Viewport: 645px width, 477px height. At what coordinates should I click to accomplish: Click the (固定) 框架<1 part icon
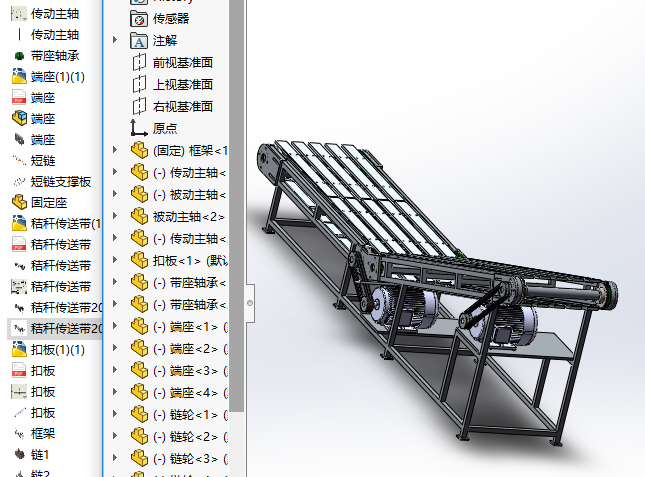point(139,151)
